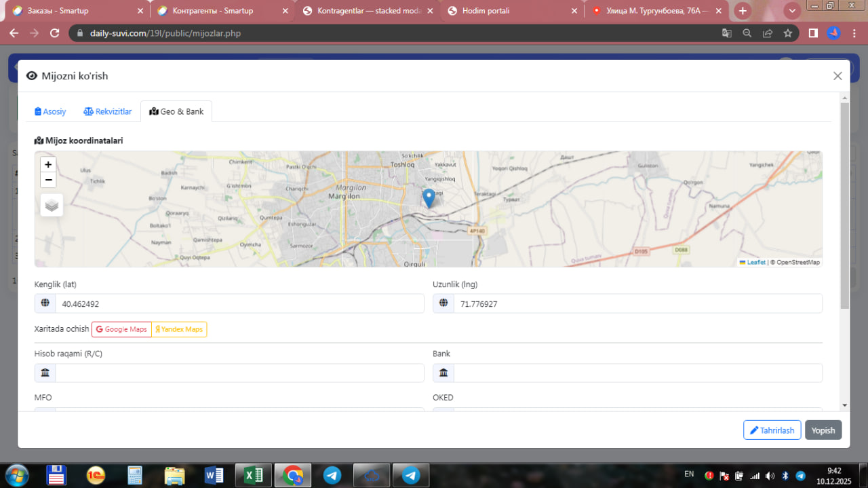Open location in Yandex Maps
This screenshot has width=868, height=488.
179,329
